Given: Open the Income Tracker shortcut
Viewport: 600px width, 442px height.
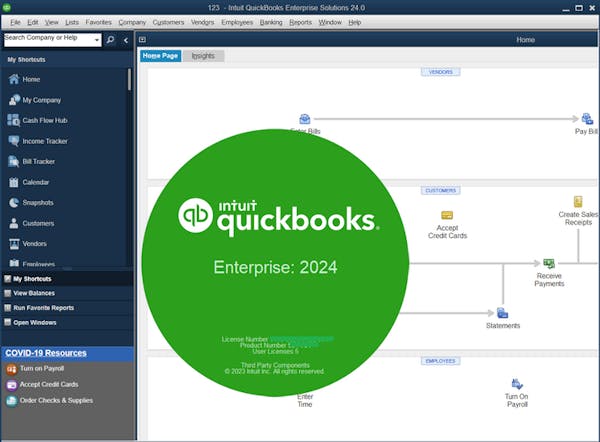Looking at the screenshot, I should [44, 141].
